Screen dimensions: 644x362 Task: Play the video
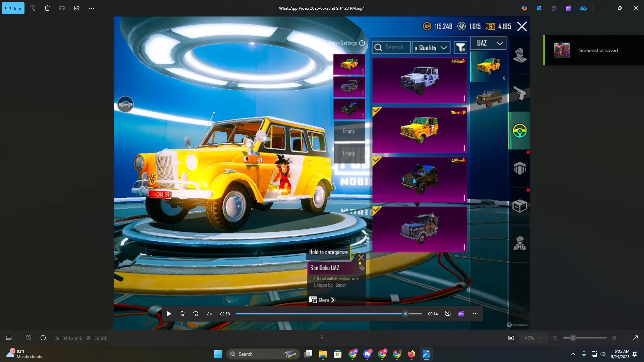click(169, 314)
